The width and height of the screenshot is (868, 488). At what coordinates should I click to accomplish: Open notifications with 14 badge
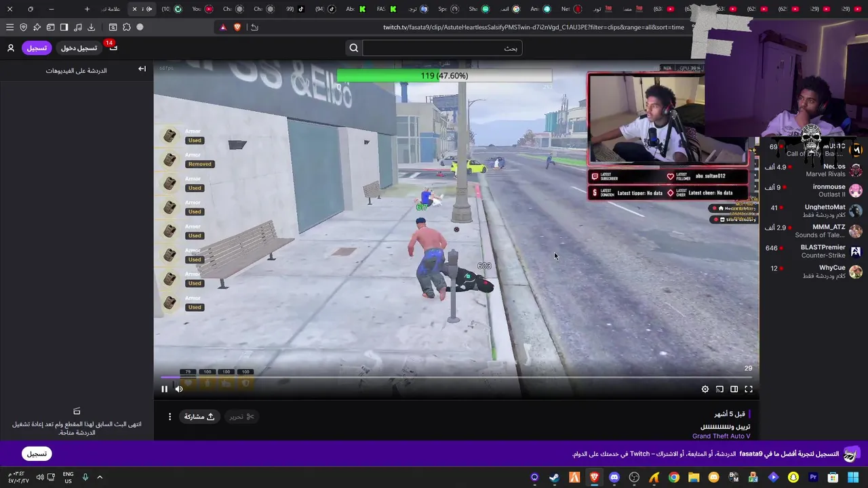click(113, 47)
